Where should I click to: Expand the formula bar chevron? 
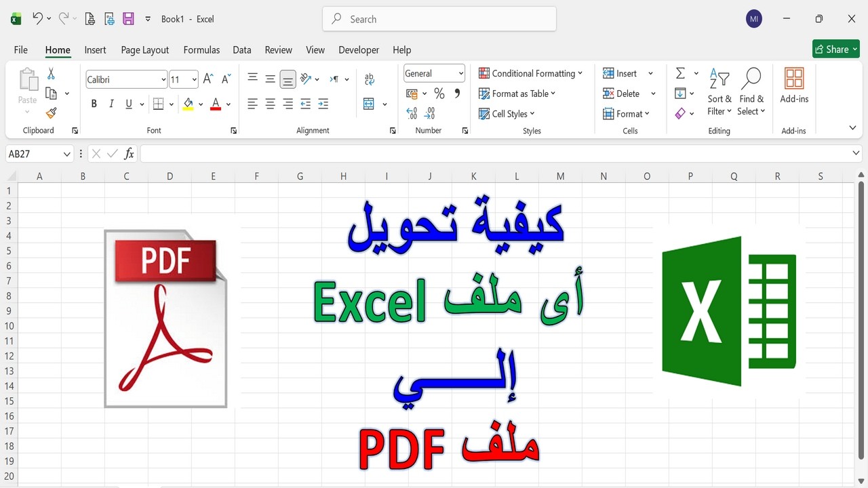coord(856,154)
